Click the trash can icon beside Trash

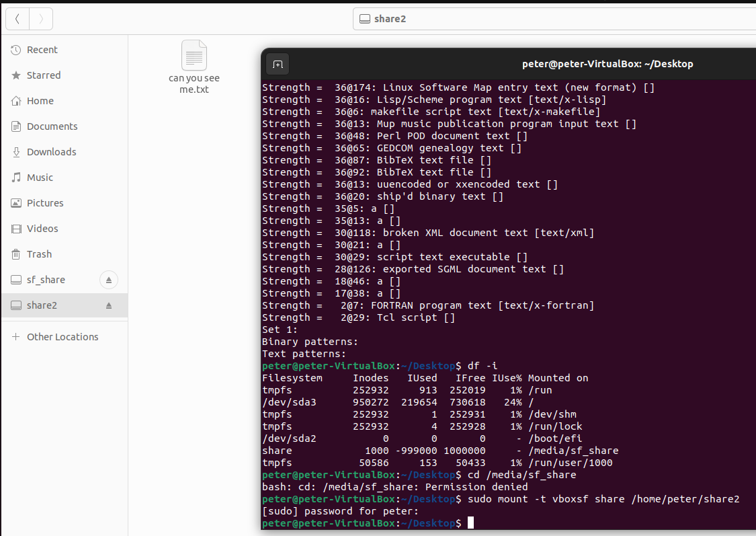coord(16,254)
